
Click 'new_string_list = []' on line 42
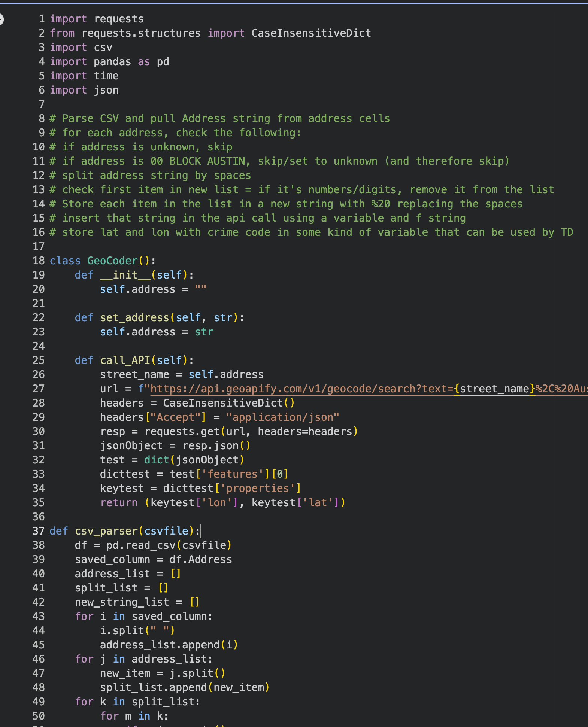pos(137,602)
